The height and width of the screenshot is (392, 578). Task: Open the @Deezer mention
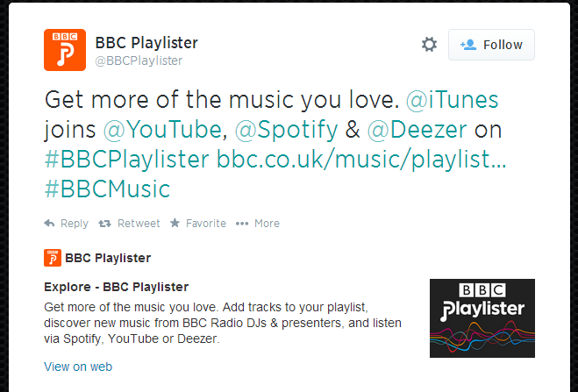pos(417,130)
